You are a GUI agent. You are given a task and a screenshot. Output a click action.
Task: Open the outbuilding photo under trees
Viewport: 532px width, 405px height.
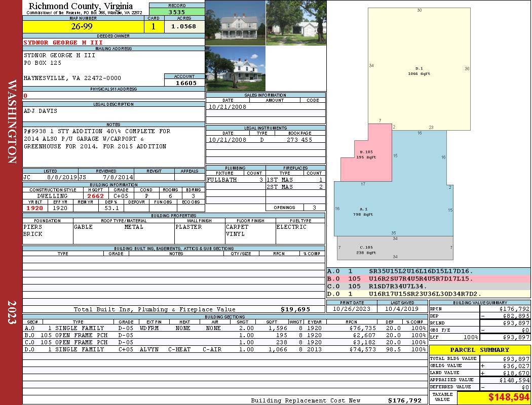click(x=296, y=23)
